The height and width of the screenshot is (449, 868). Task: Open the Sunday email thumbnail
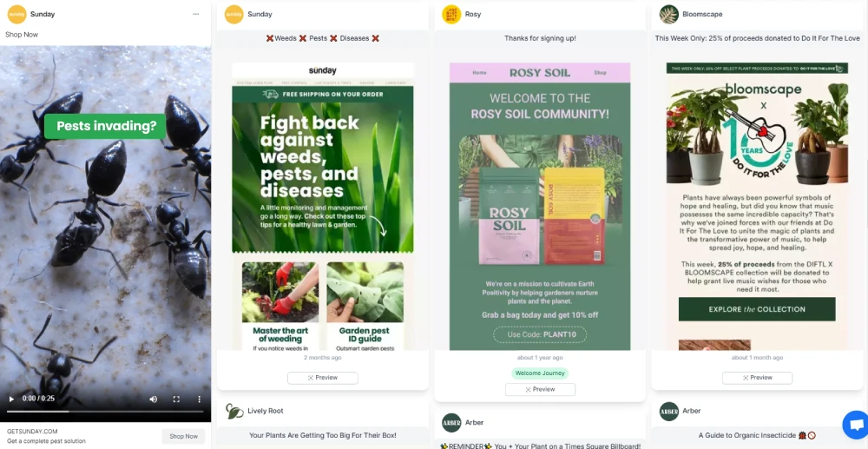click(x=323, y=206)
